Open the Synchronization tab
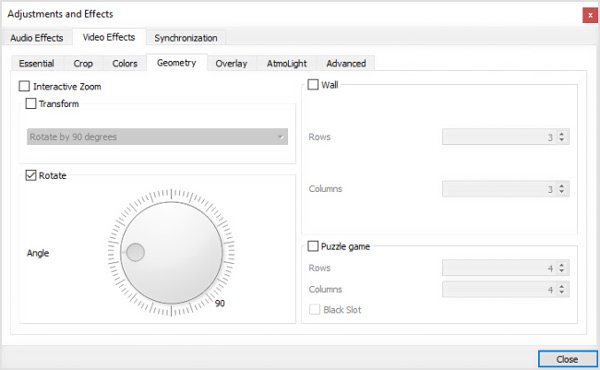This screenshot has width=600, height=370. (x=186, y=38)
